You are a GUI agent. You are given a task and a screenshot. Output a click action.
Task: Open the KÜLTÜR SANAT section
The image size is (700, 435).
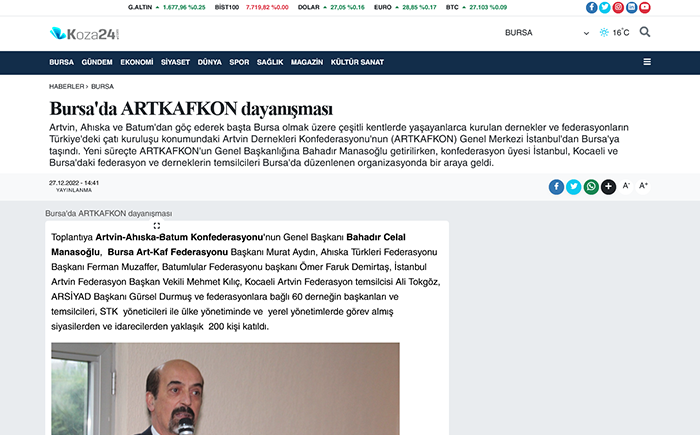tap(357, 62)
